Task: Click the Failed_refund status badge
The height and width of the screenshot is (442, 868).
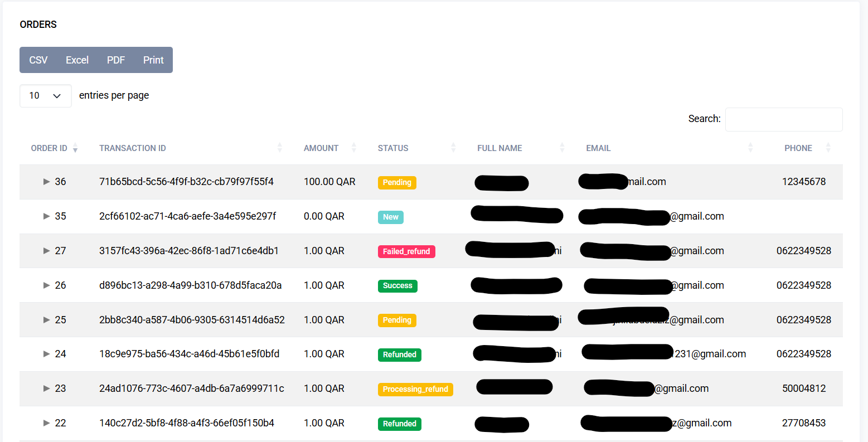Action: 406,251
